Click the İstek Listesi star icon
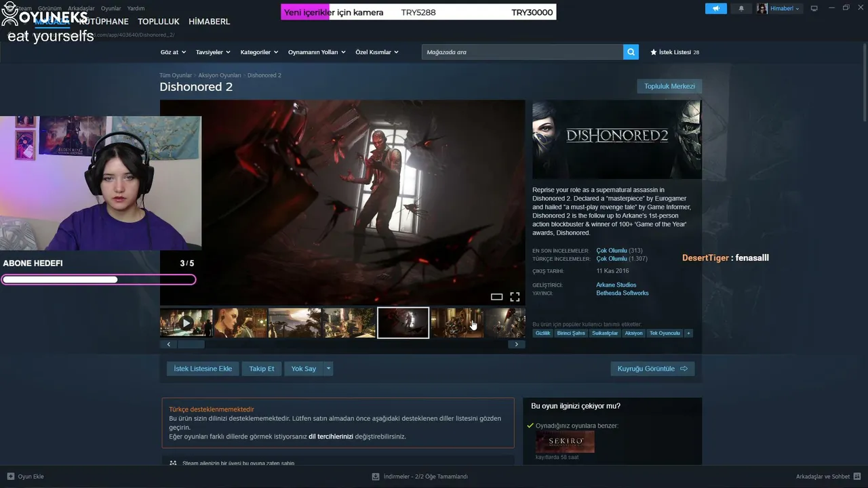 click(654, 52)
